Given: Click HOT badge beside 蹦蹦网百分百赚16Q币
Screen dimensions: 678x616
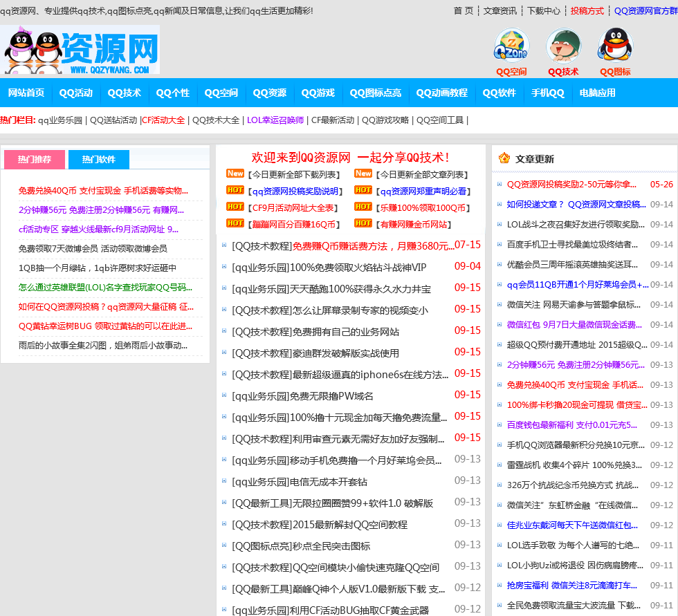Looking at the screenshot, I should click(x=235, y=223).
